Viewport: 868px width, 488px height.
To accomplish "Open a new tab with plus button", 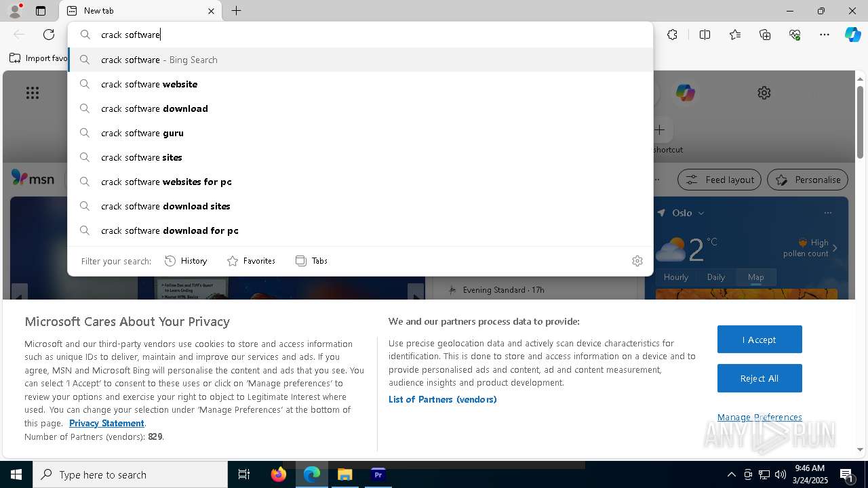I will click(x=236, y=11).
